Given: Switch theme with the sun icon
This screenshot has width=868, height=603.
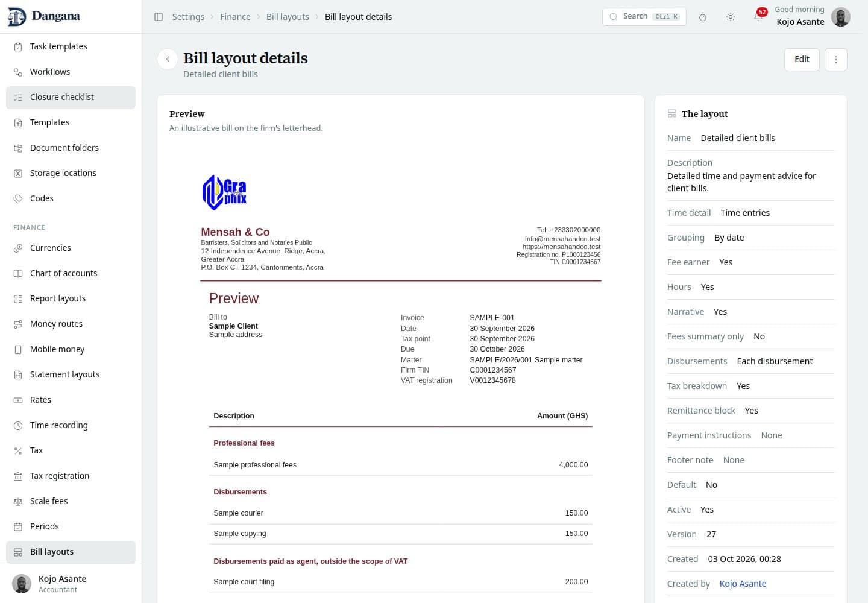Looking at the screenshot, I should (731, 17).
